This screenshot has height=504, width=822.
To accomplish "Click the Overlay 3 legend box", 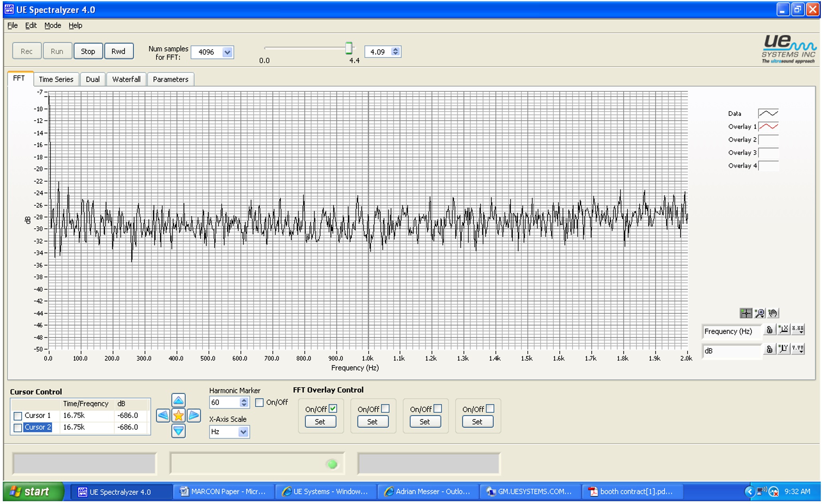I will pos(768,153).
